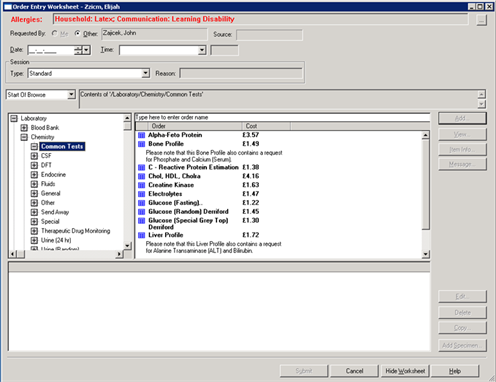
Task: Click the Add... button
Action: click(x=462, y=118)
